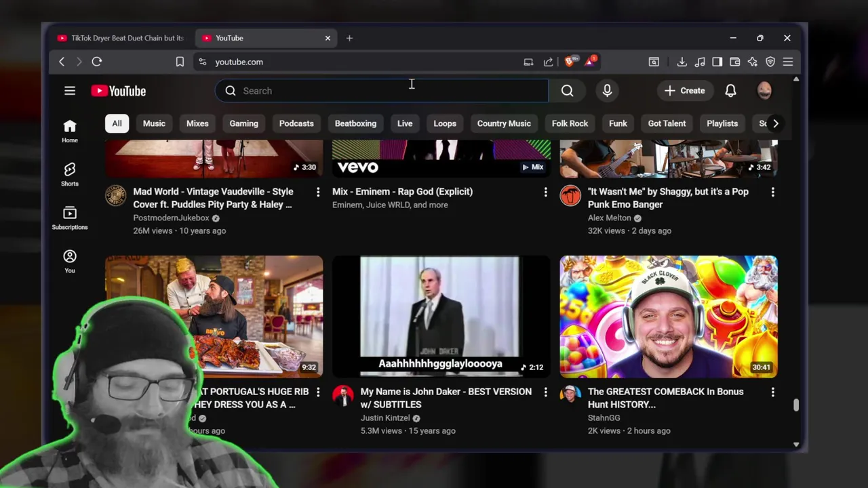Click the browser back arrow

click(x=62, y=62)
